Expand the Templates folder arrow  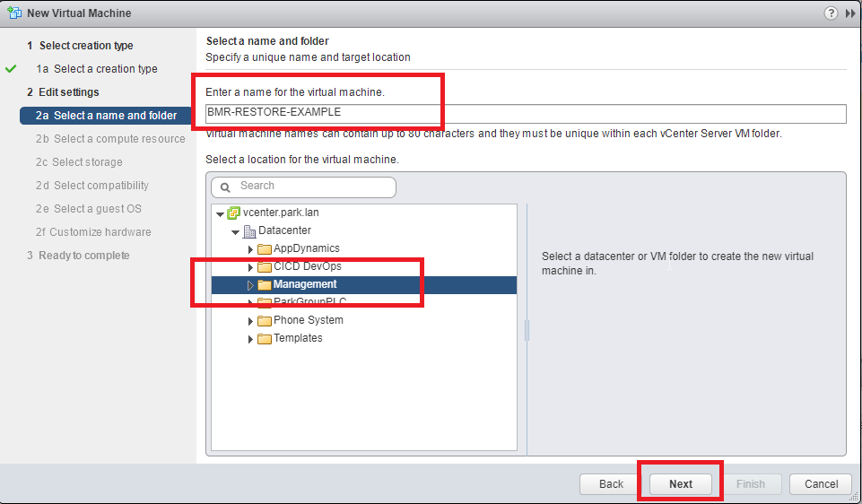click(x=250, y=339)
